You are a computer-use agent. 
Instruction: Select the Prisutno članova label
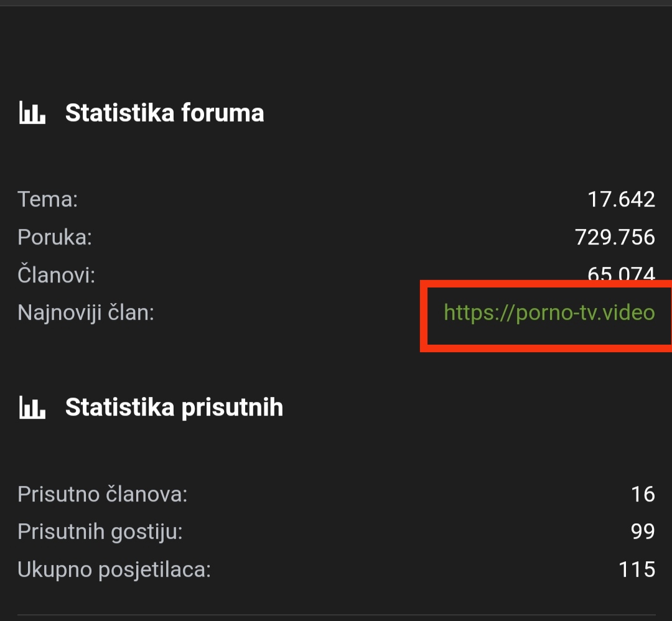click(103, 494)
